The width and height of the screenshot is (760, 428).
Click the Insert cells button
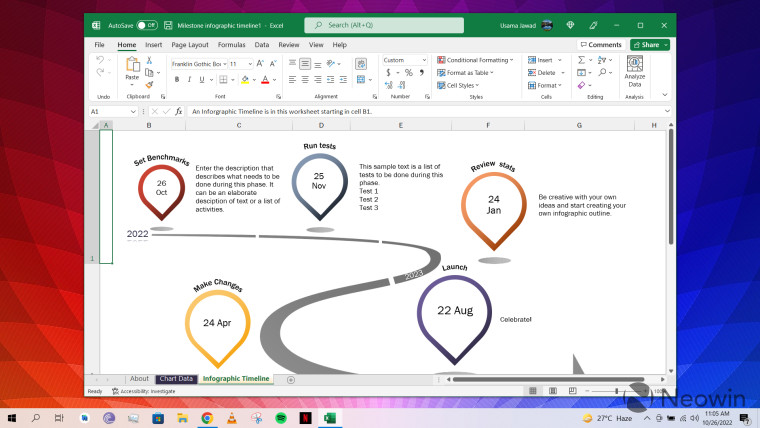point(544,60)
